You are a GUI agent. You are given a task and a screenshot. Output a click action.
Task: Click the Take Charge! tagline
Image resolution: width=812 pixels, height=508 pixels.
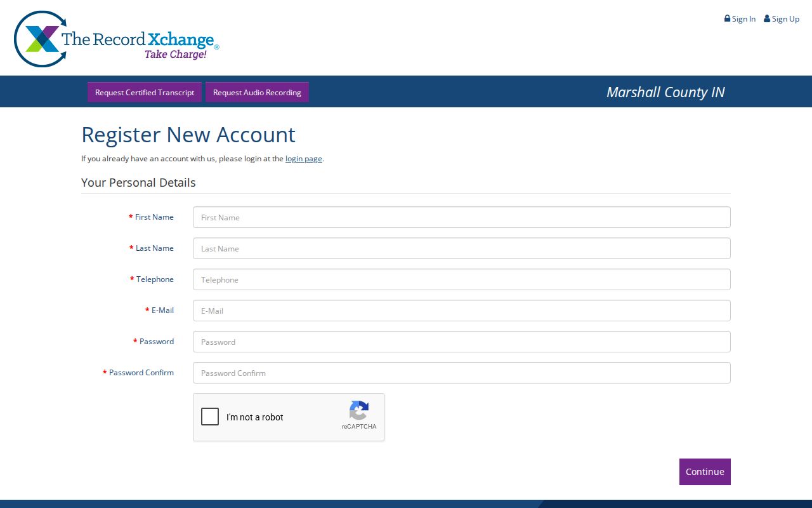click(176, 55)
